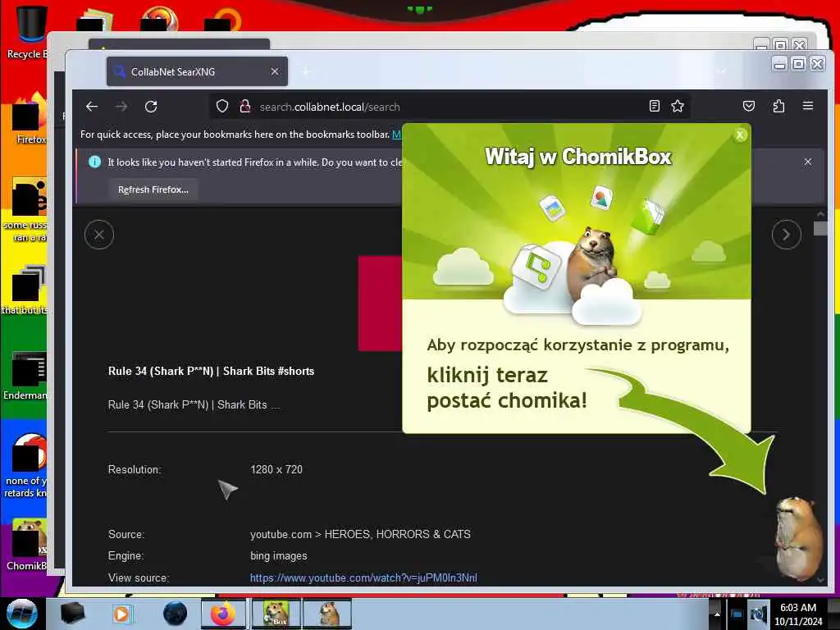
Task: Show hidden tray icons arrow
Action: click(x=717, y=614)
